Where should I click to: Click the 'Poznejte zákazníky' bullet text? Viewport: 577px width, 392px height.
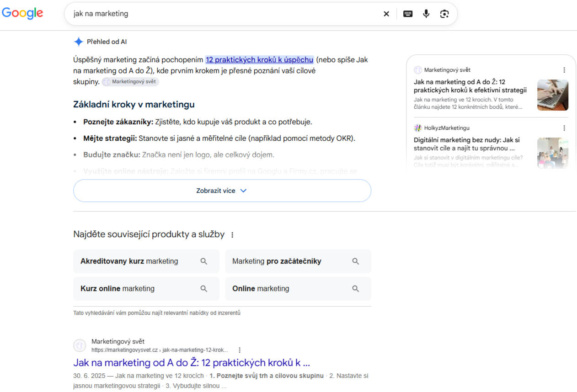coord(198,122)
